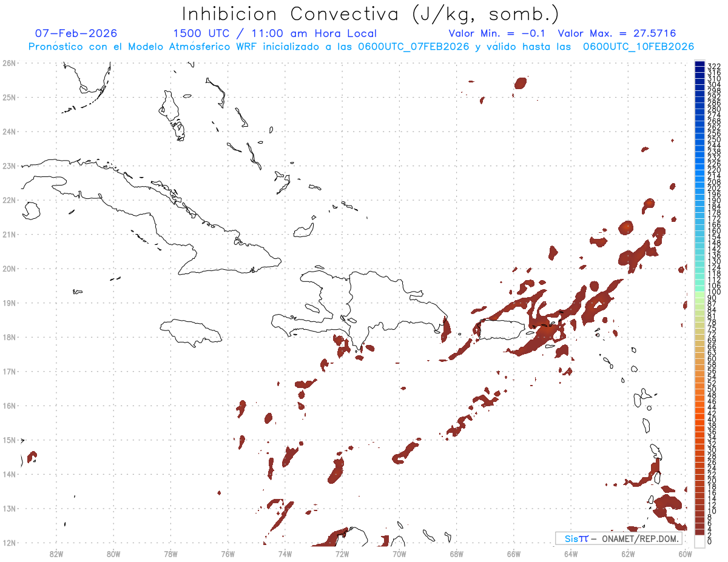Click the 'ONAMET/REP.DOM.' credit box
The height and width of the screenshot is (562, 728).
619,538
